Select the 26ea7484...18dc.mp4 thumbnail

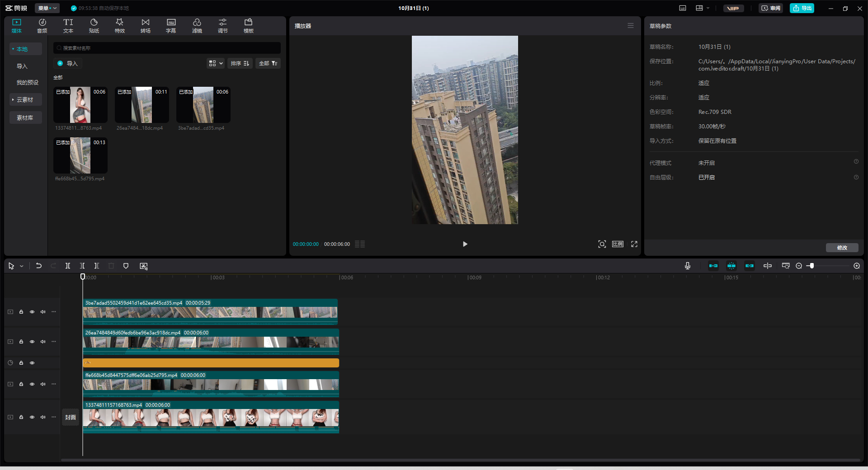pyautogui.click(x=142, y=105)
